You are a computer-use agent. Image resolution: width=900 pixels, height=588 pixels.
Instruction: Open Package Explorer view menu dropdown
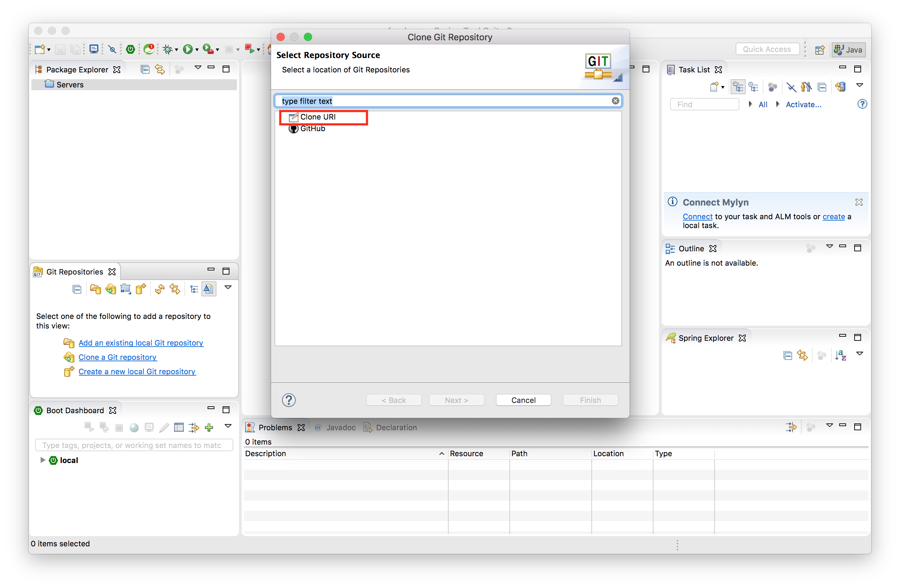point(198,68)
